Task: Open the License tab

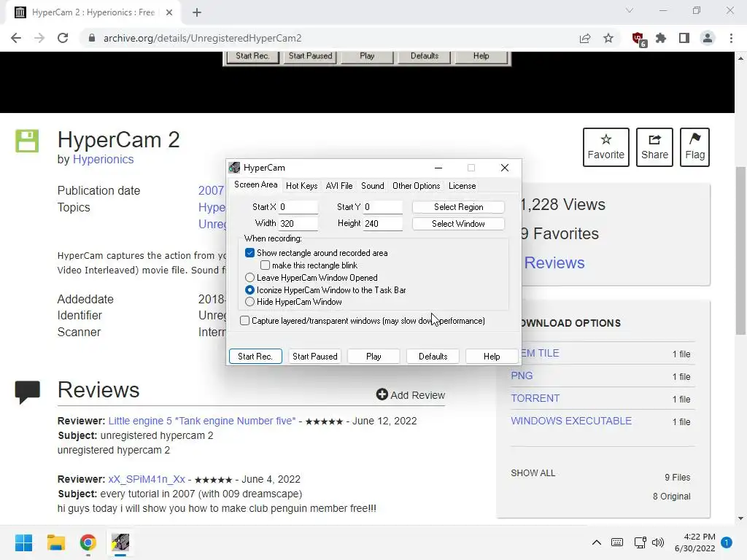Action: tap(462, 186)
